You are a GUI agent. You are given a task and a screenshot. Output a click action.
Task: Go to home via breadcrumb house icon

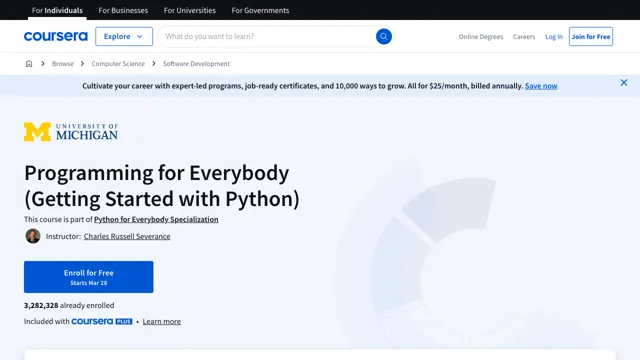29,64
